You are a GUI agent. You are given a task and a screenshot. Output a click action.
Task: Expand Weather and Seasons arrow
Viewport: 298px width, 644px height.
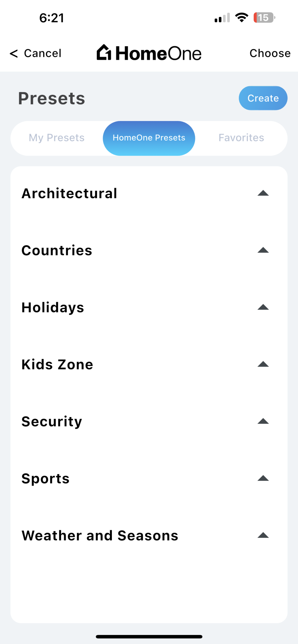[263, 535]
